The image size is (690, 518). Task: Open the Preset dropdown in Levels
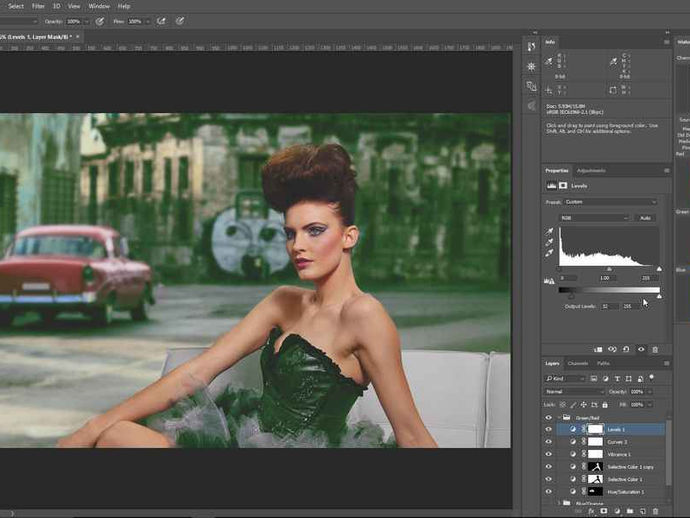pyautogui.click(x=608, y=201)
